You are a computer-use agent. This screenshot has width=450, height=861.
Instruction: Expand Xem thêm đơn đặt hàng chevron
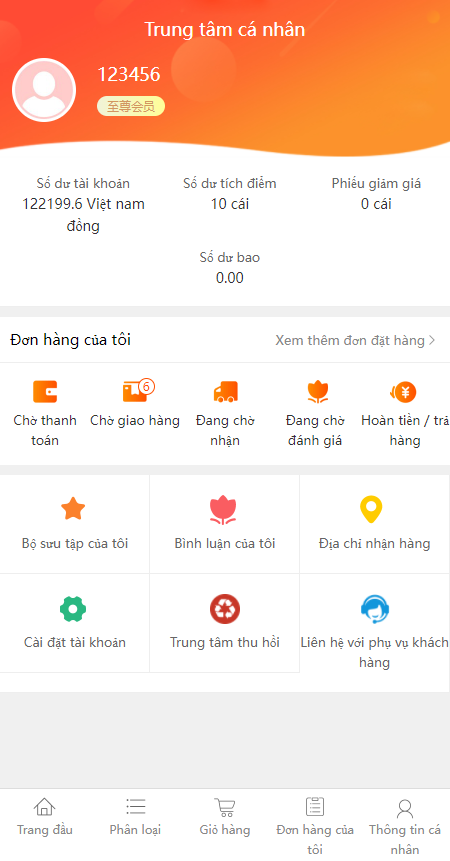[432, 340]
